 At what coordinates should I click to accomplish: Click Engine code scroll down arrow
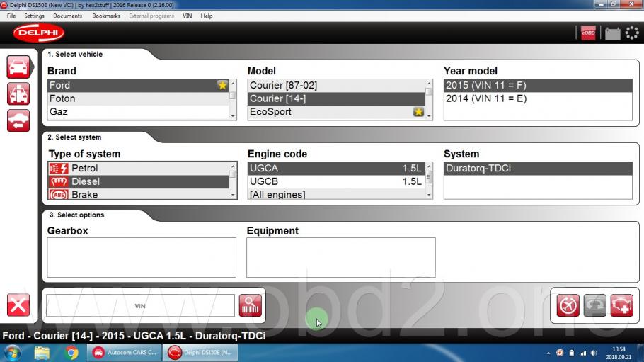pyautogui.click(x=429, y=196)
